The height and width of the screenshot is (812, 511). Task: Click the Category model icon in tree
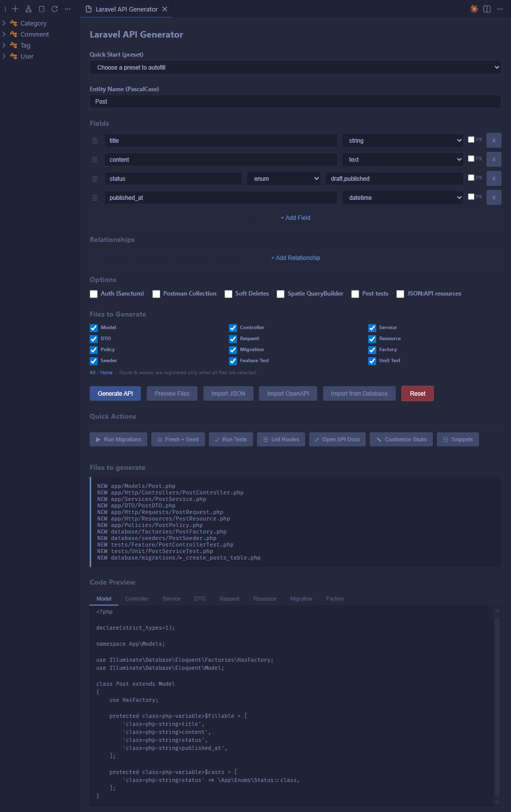tap(14, 23)
